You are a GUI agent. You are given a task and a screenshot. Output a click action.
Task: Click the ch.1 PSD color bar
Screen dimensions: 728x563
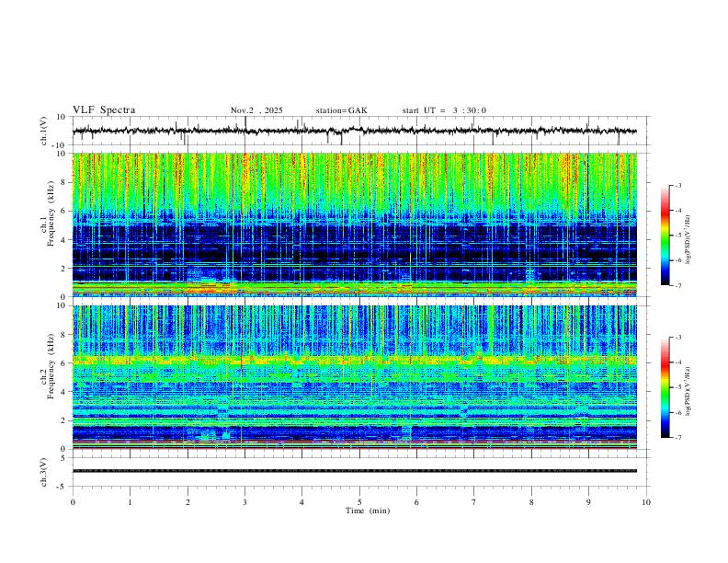665,236
